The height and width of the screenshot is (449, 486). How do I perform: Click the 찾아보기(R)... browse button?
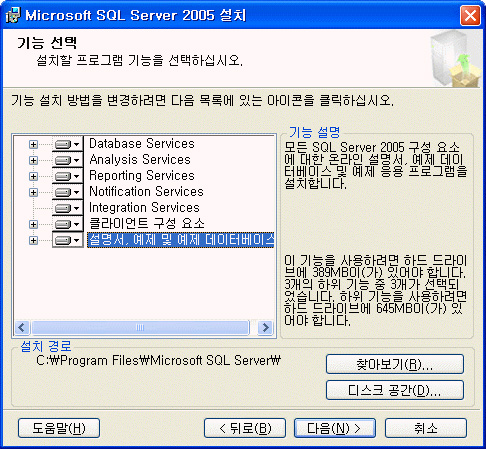click(395, 364)
